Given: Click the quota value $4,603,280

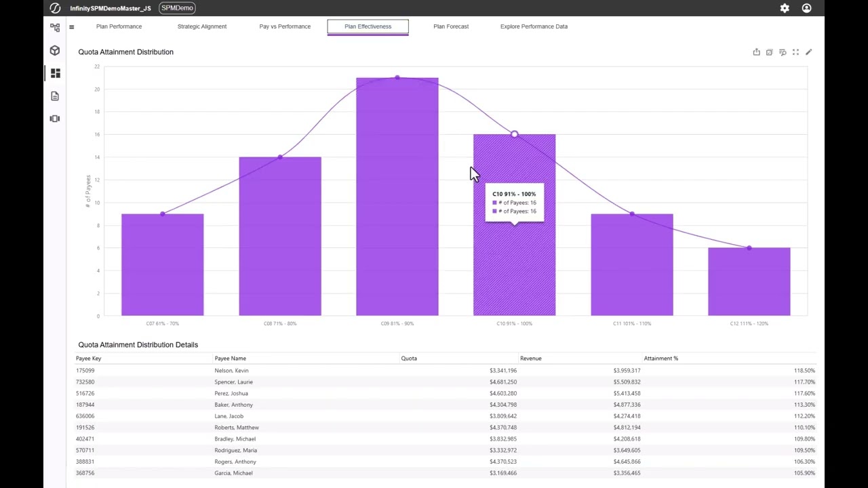Looking at the screenshot, I should pos(503,394).
